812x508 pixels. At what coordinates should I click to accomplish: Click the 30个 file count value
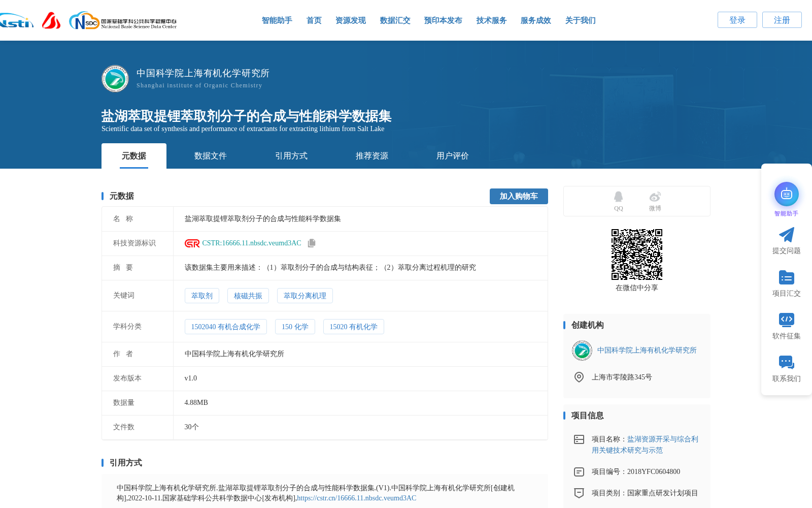click(x=192, y=427)
